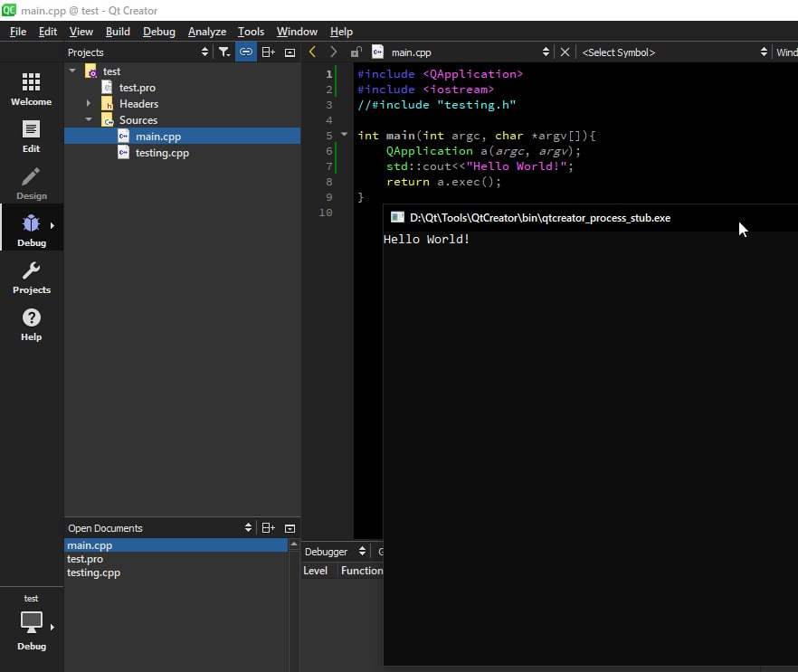Open the View menu
The image size is (798, 672).
81,32
